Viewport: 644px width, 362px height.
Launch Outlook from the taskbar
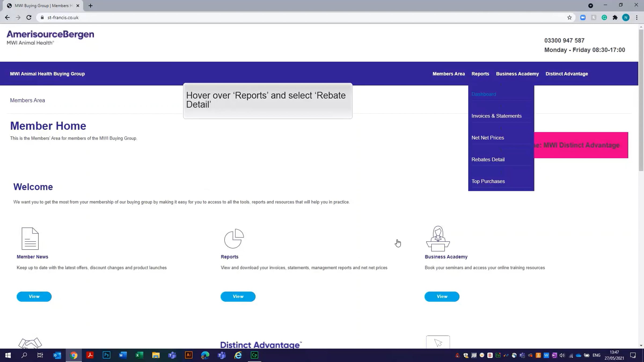click(x=57, y=355)
